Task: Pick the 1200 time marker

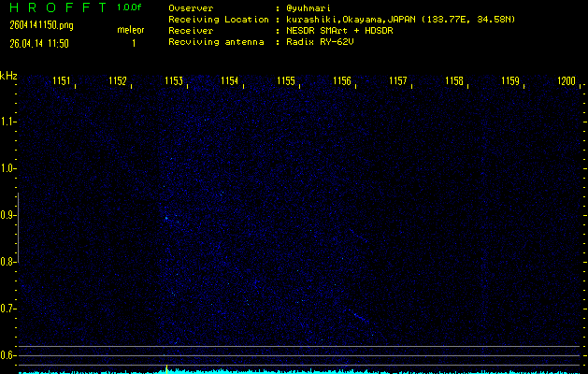Action: [x=566, y=81]
